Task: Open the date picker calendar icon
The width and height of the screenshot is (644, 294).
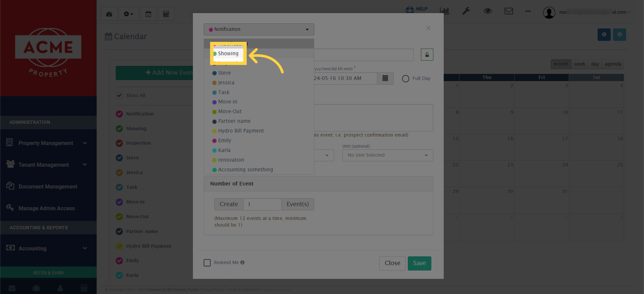Action: tap(385, 78)
